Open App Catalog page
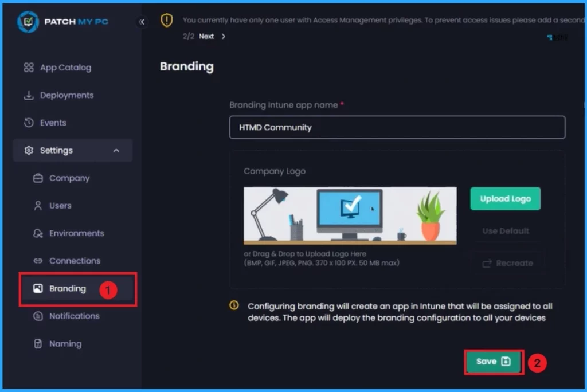Image resolution: width=587 pixels, height=392 pixels. click(x=65, y=68)
